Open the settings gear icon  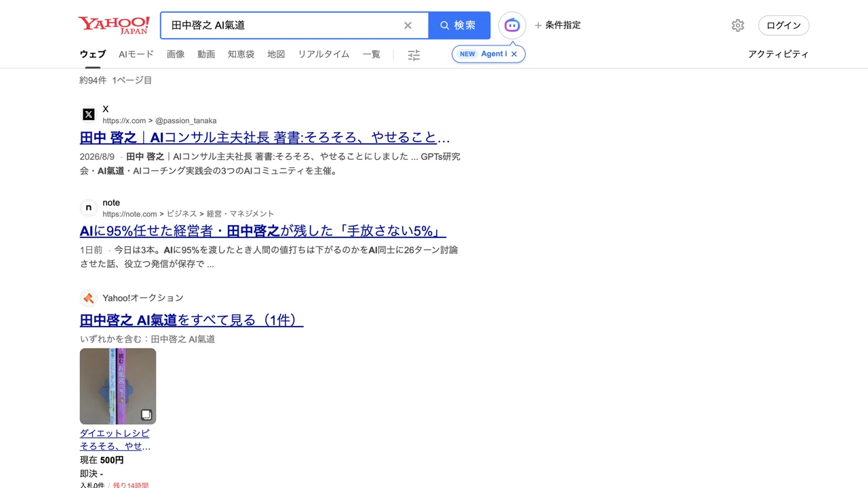click(738, 25)
